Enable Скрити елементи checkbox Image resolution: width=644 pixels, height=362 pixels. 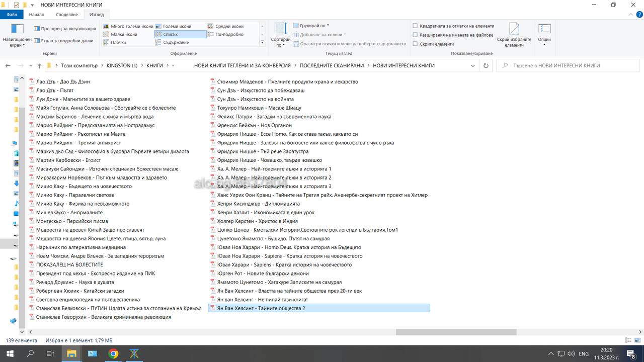pos(415,44)
